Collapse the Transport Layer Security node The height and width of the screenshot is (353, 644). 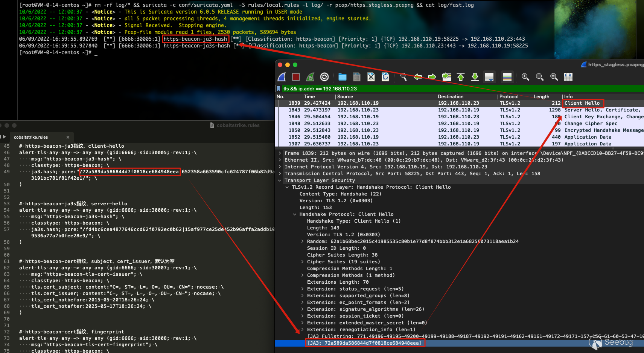click(280, 180)
